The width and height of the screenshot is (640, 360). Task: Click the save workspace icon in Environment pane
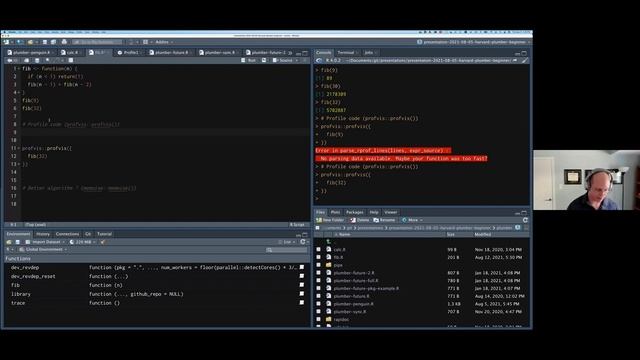tap(18, 242)
